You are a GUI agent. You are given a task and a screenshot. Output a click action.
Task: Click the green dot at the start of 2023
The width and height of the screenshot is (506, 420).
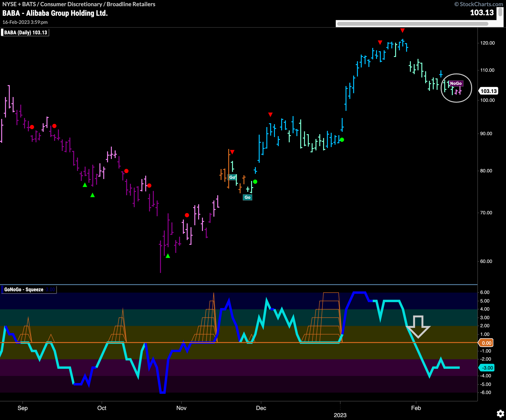[342, 140]
